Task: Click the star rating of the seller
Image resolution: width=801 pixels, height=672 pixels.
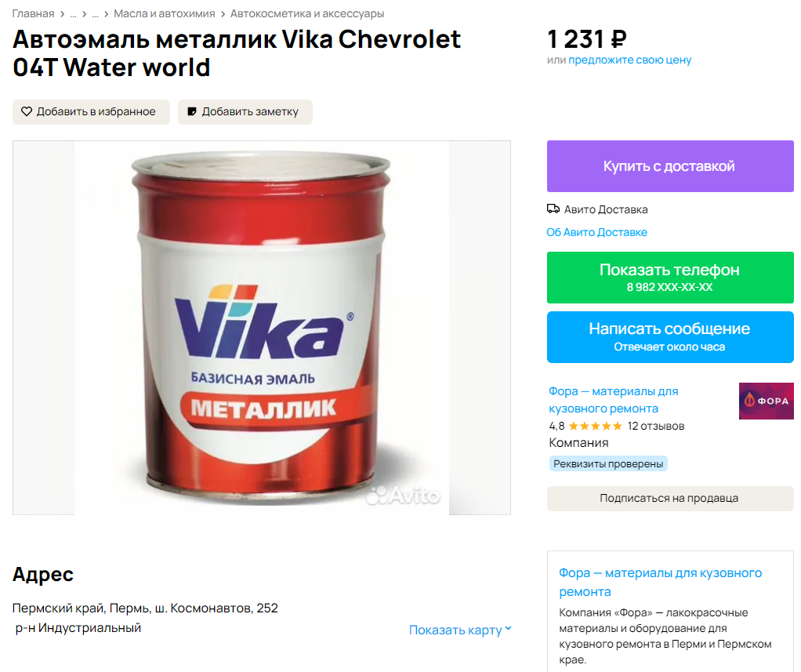Action: pos(595,426)
